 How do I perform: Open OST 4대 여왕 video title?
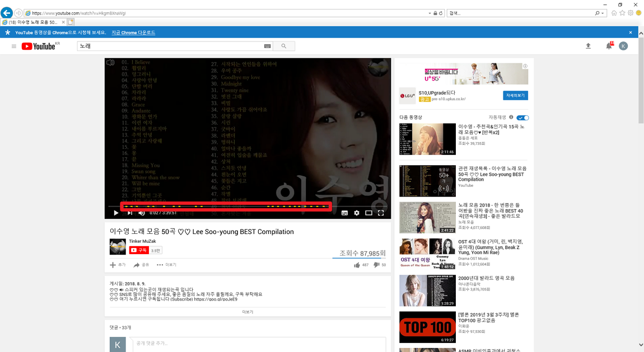coord(491,247)
